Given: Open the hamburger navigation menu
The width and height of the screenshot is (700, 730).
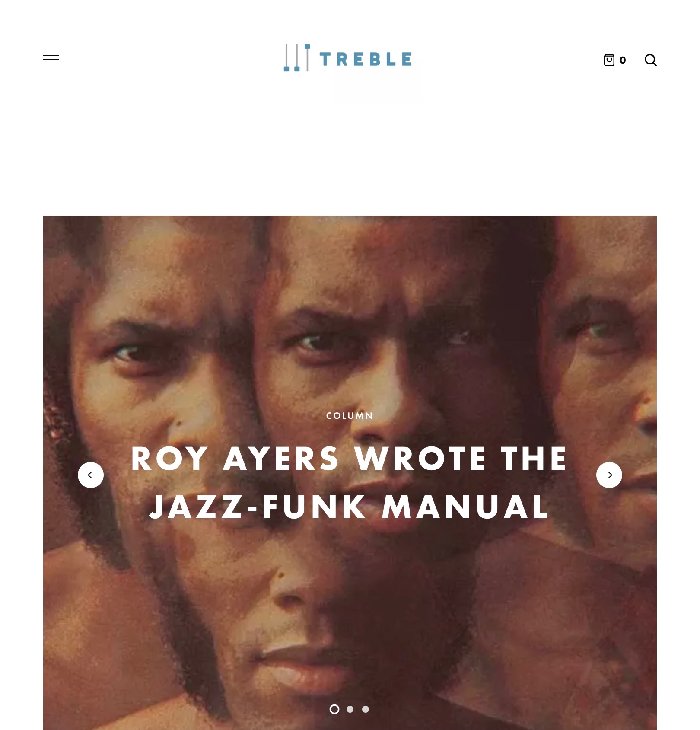Looking at the screenshot, I should tap(51, 60).
